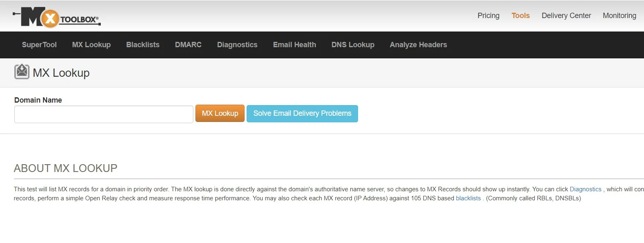
Task: Open the Pricing page
Action: [488, 16]
